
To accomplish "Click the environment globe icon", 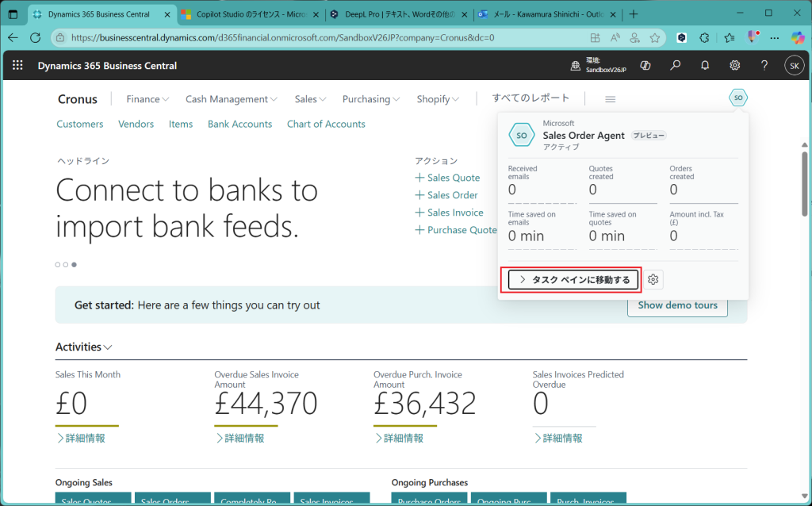I will [576, 66].
